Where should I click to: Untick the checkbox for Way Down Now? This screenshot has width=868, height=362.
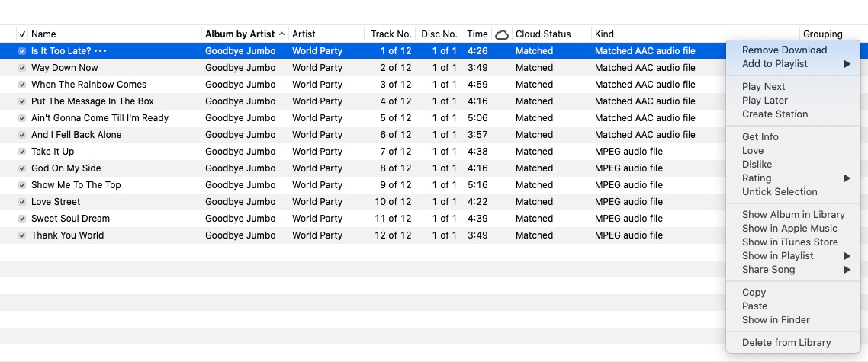pyautogui.click(x=22, y=68)
